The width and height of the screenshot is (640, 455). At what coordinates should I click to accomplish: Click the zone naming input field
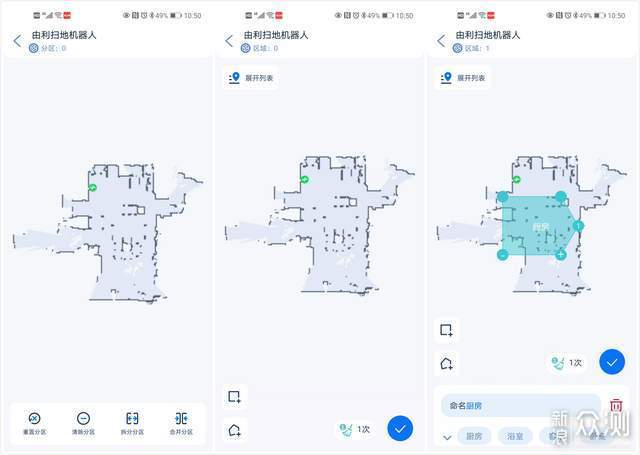pyautogui.click(x=521, y=405)
